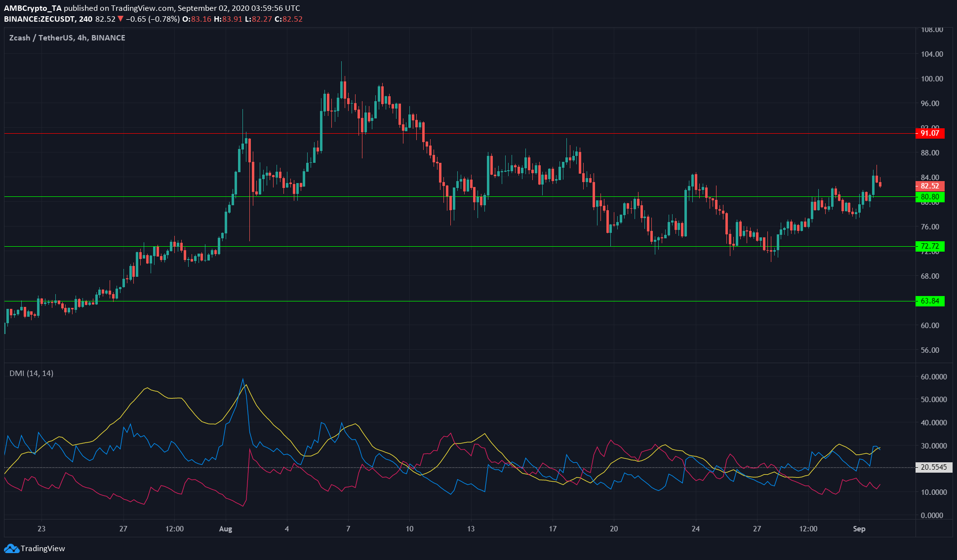Click date 17 on time axis
957x560 pixels.
point(553,529)
